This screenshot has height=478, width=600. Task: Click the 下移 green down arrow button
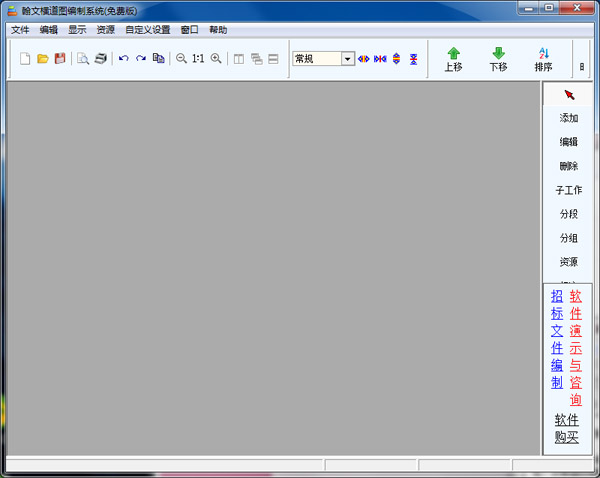tap(498, 59)
